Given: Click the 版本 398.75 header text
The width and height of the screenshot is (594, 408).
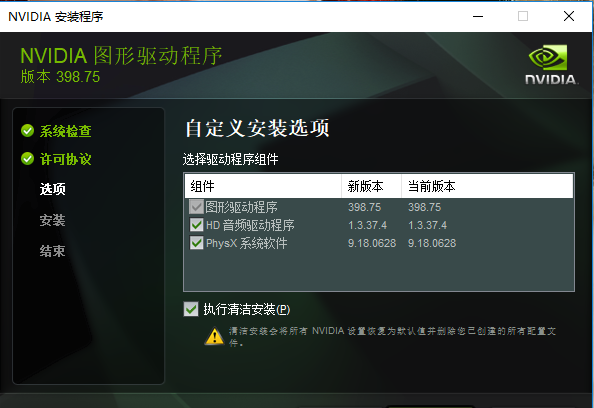Looking at the screenshot, I should [60, 77].
